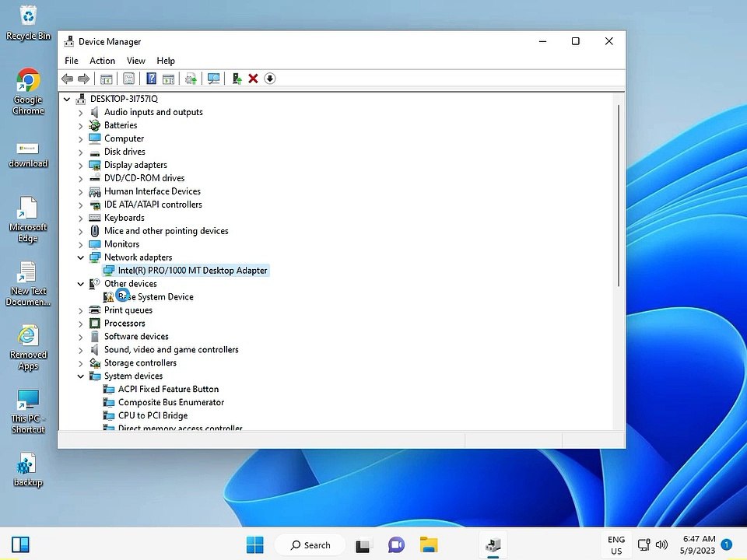This screenshot has width=747, height=560.
Task: Expand the Batteries category
Action: coord(80,126)
